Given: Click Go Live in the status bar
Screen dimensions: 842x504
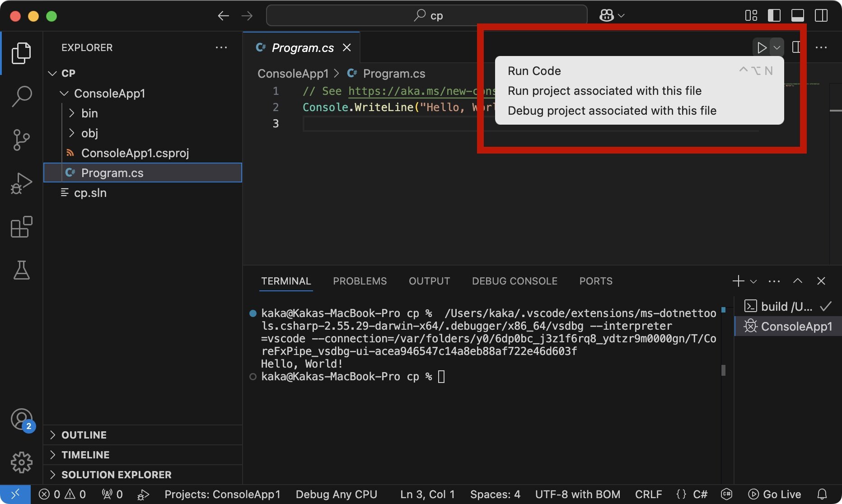Looking at the screenshot, I should [774, 494].
